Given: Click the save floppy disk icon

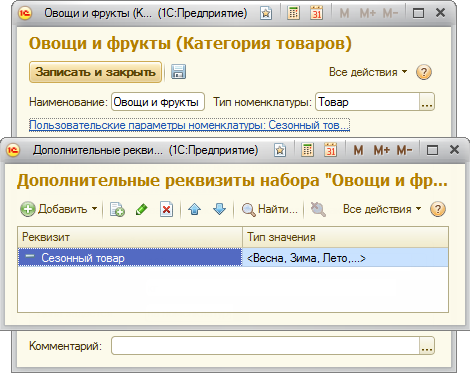Looking at the screenshot, I should (178, 72).
